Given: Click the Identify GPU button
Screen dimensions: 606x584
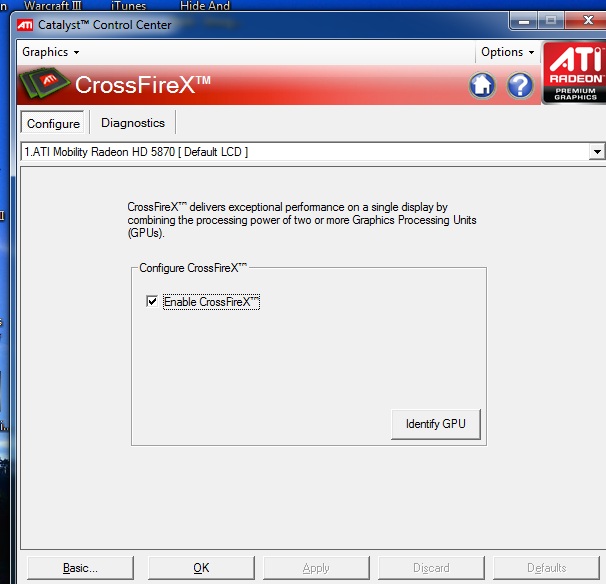Looking at the screenshot, I should 436,424.
